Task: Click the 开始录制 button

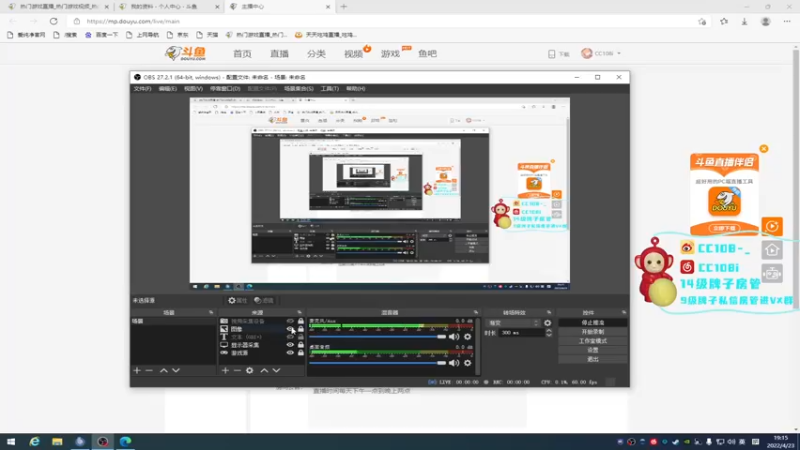Action: pyautogui.click(x=593, y=332)
